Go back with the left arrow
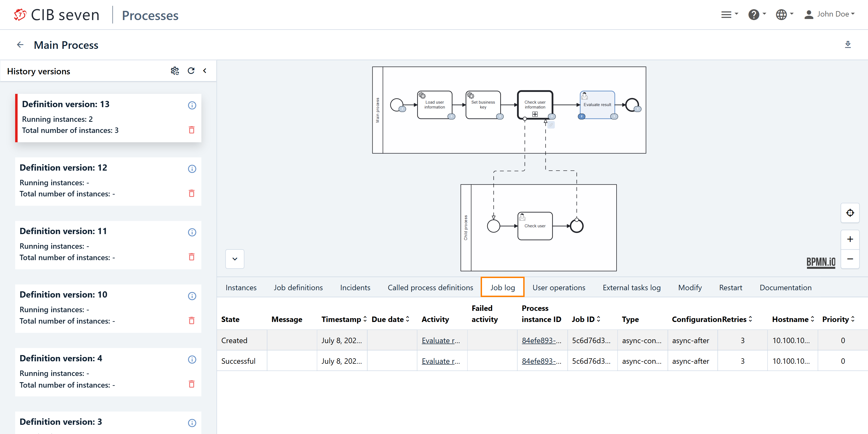 (x=20, y=45)
